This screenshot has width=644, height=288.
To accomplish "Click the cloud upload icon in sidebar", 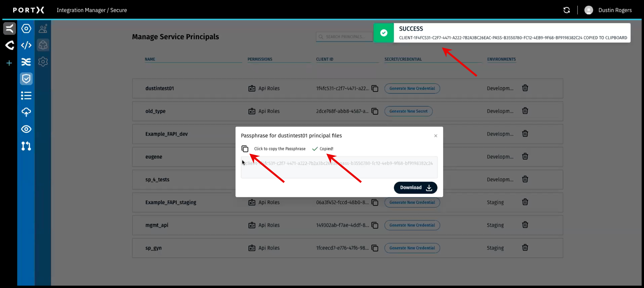I will tap(26, 112).
